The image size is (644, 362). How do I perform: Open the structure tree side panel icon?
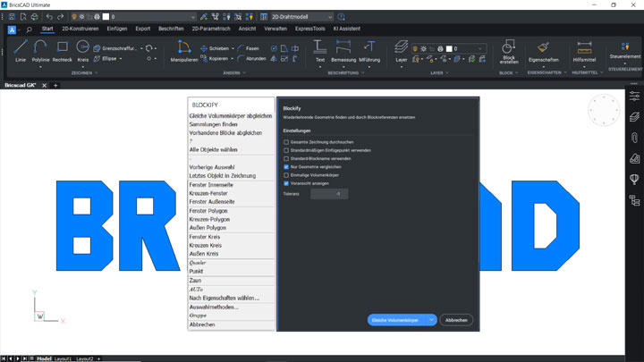[x=634, y=200]
